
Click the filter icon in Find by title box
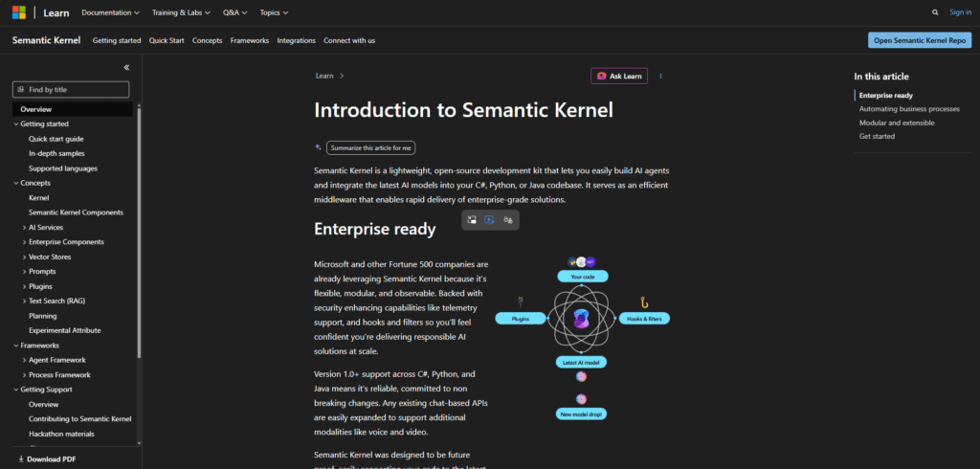point(21,89)
